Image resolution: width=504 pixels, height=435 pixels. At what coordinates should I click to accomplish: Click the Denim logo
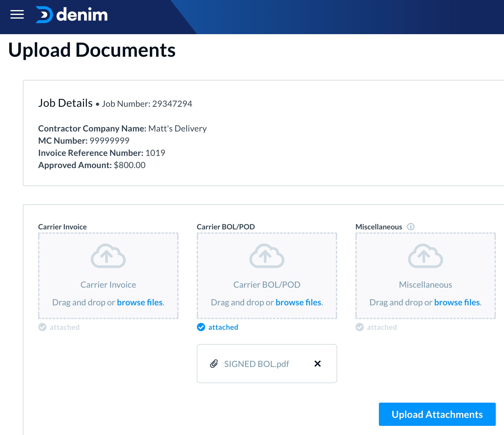click(x=72, y=15)
